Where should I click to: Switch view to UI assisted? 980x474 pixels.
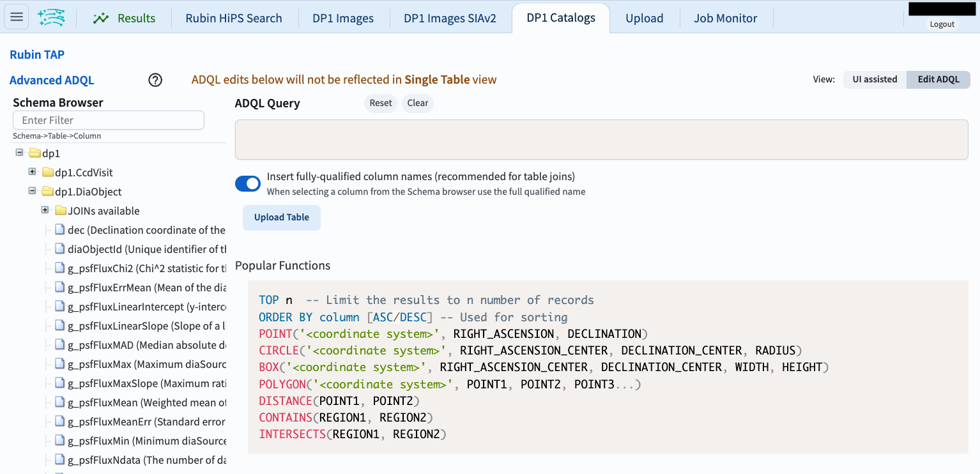[x=874, y=79]
